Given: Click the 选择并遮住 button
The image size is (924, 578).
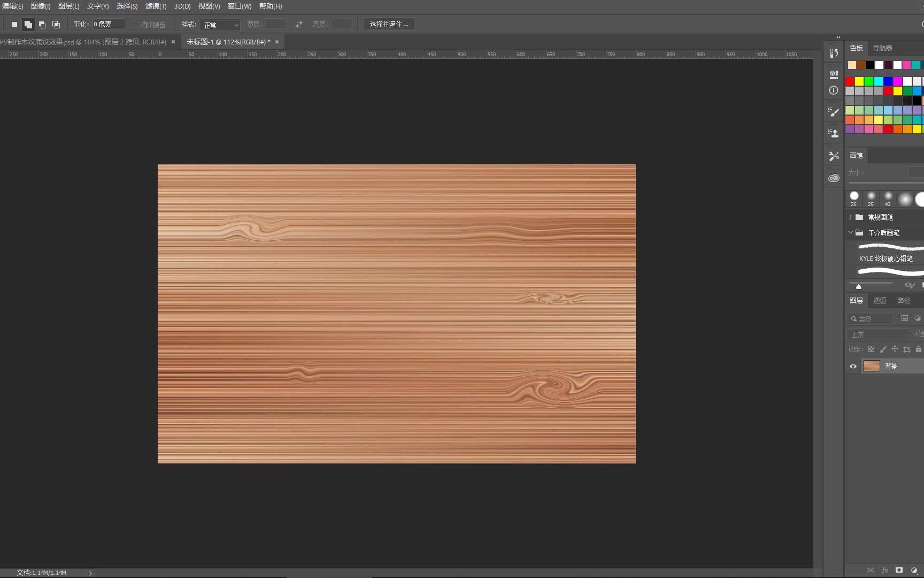Looking at the screenshot, I should 389,25.
